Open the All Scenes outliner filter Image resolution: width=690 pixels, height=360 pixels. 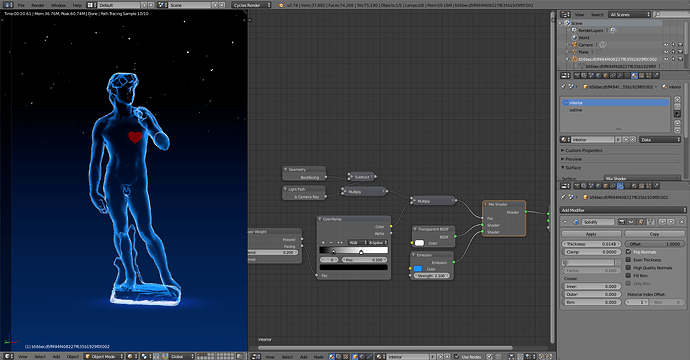630,15
